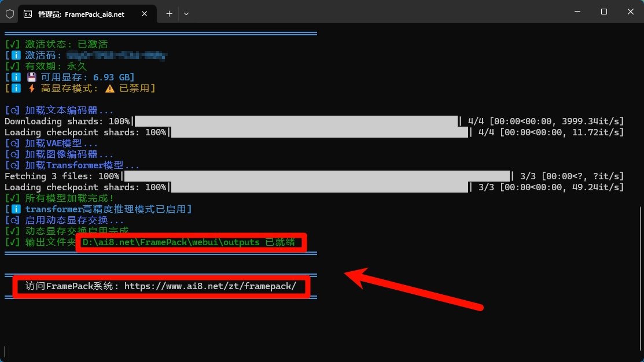The width and height of the screenshot is (644, 362).
Task: Click the blurred activation code text
Action: [x=117, y=55]
